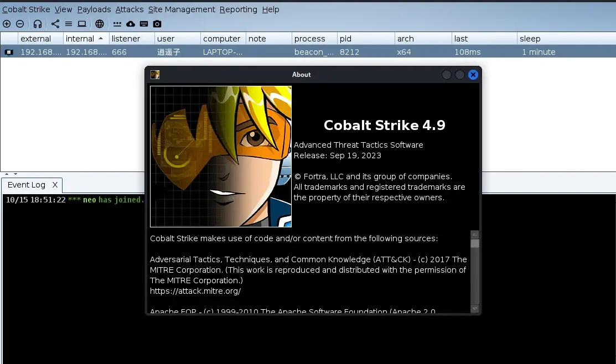Open listeners via the headphones icon
This screenshot has height=364, width=616.
pos(37,24)
